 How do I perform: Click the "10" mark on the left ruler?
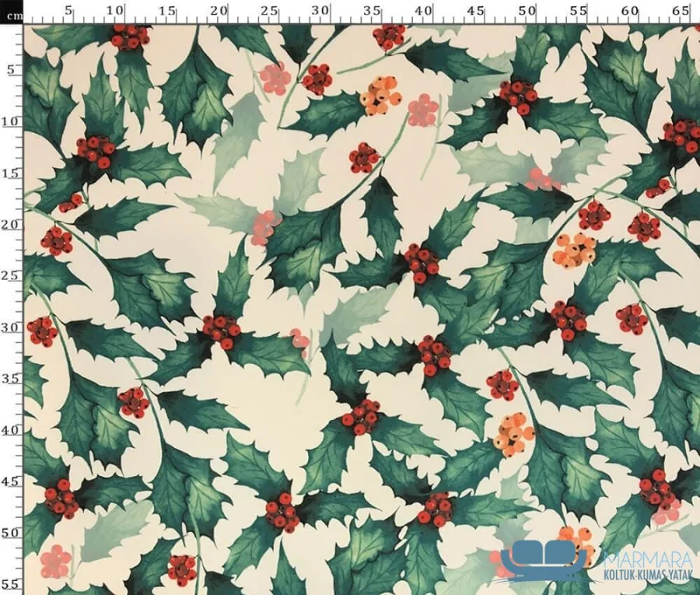(x=11, y=121)
